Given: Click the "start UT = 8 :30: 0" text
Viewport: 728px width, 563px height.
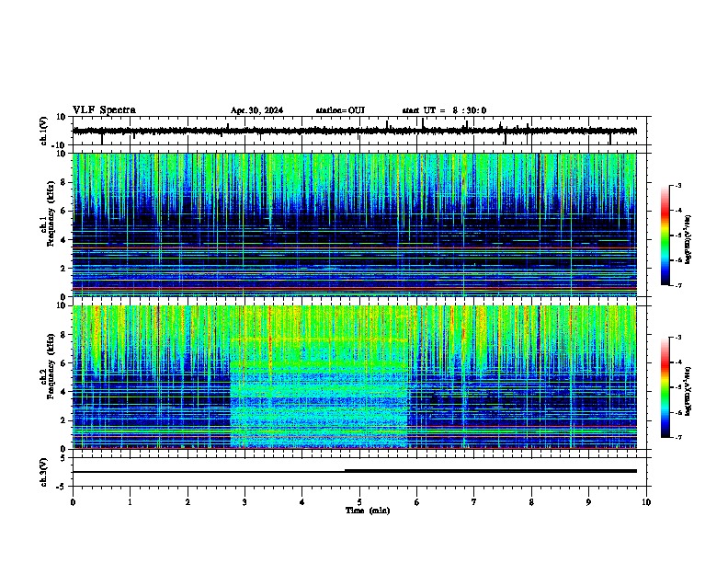Looking at the screenshot, I should pos(444,110).
